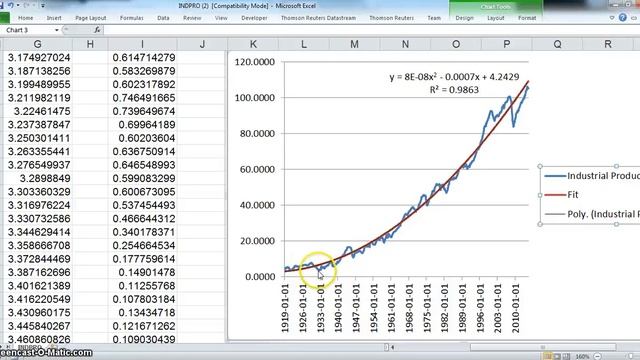Switch to Normal view in status bar
This screenshot has width=640, height=360.
(x=547, y=356)
